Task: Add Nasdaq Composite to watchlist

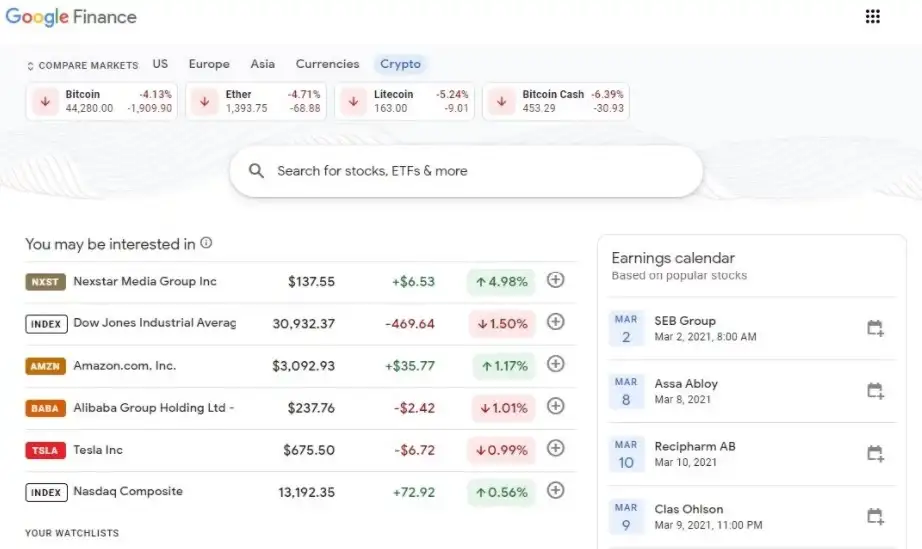Action: 556,490
